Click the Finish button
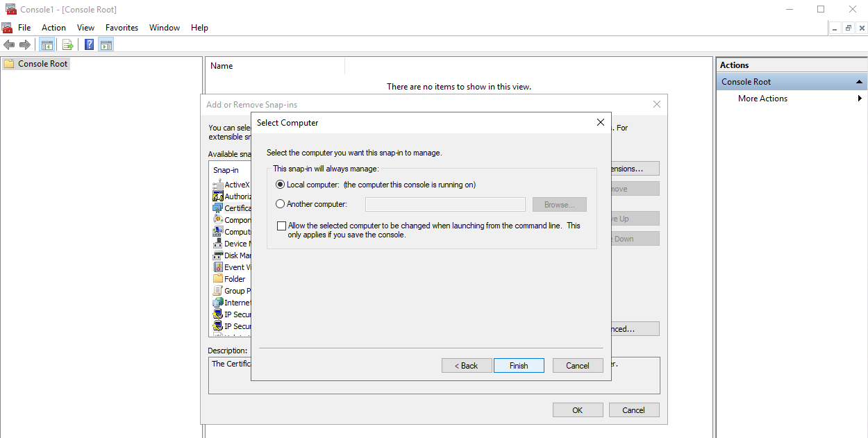Screen dimensions: 868x438 pyautogui.click(x=519, y=366)
